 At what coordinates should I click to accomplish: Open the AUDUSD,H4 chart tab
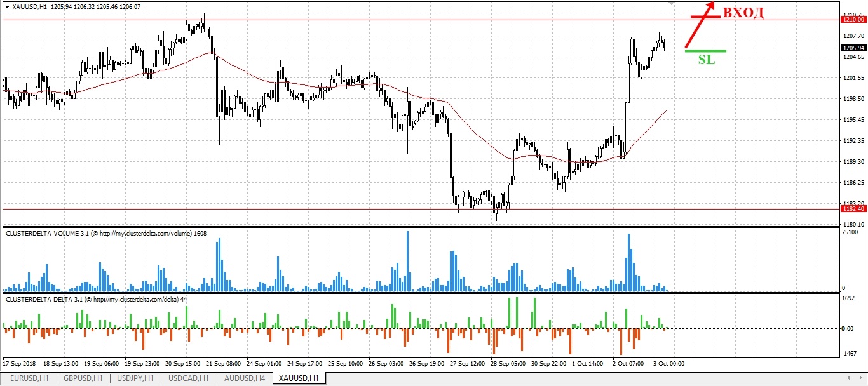244,378
